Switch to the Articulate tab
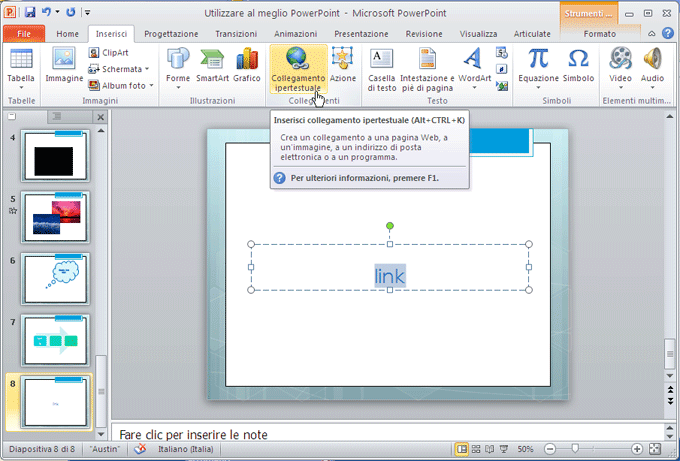The width and height of the screenshot is (680, 461). click(x=532, y=33)
